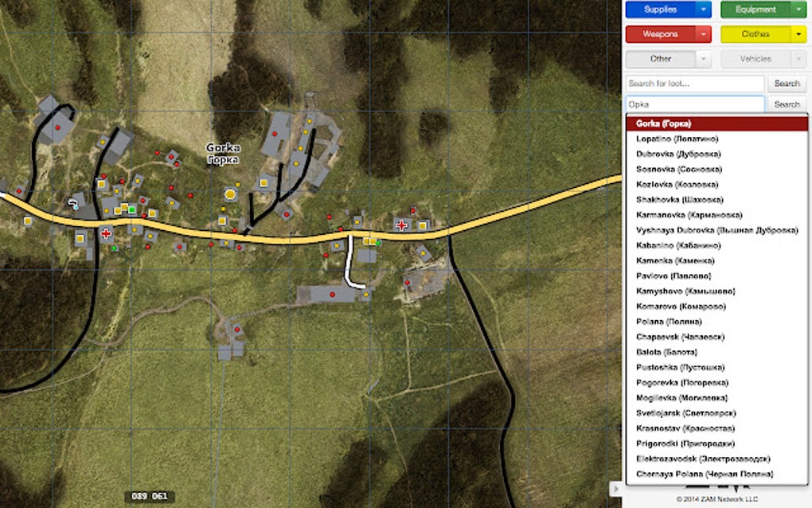Select the large yellow circle loot marker below Gorka label
This screenshot has height=508, width=812.
pyautogui.click(x=229, y=192)
